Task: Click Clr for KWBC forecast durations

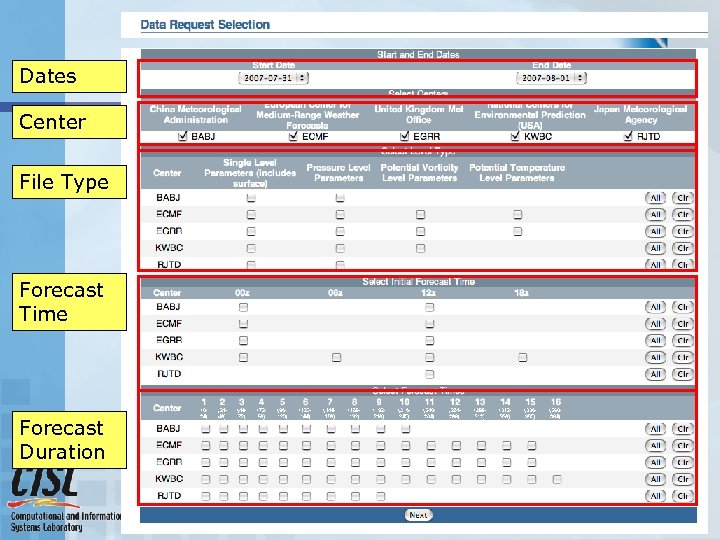Action: (x=682, y=479)
